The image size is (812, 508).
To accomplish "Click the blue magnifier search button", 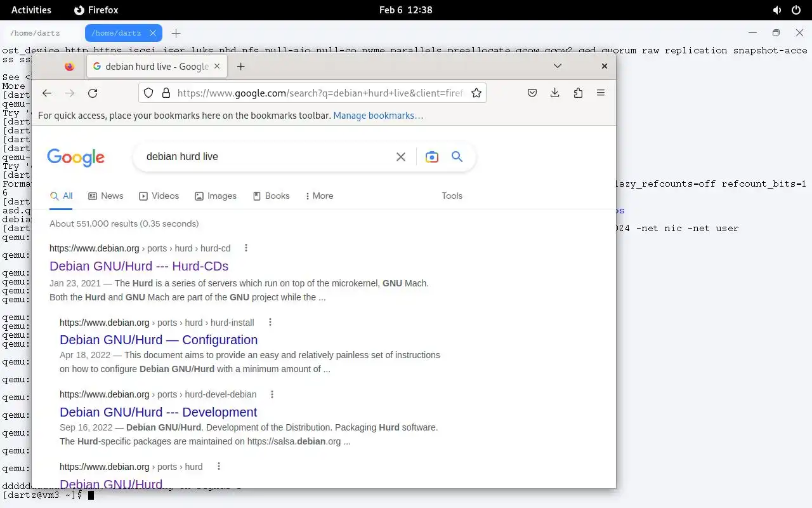I will (x=457, y=157).
